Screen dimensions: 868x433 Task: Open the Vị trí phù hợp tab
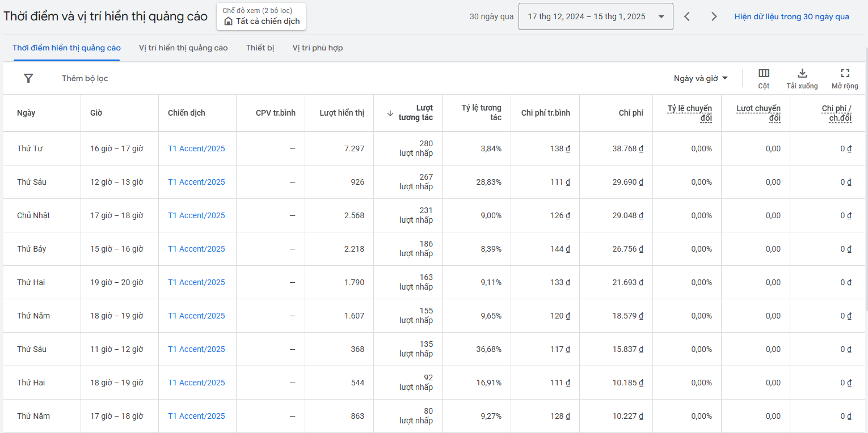317,48
